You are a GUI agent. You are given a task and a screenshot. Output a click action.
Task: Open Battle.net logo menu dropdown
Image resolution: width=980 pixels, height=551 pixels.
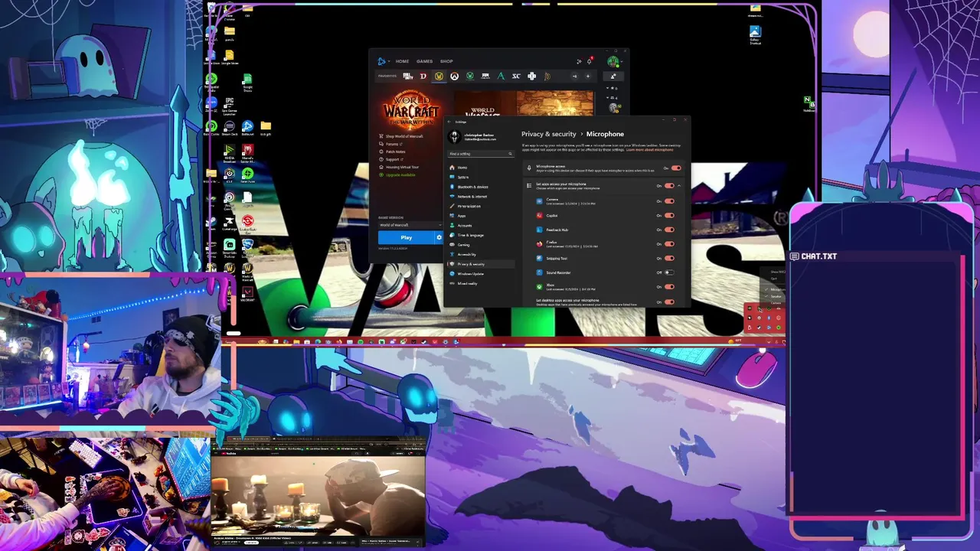pyautogui.click(x=383, y=61)
